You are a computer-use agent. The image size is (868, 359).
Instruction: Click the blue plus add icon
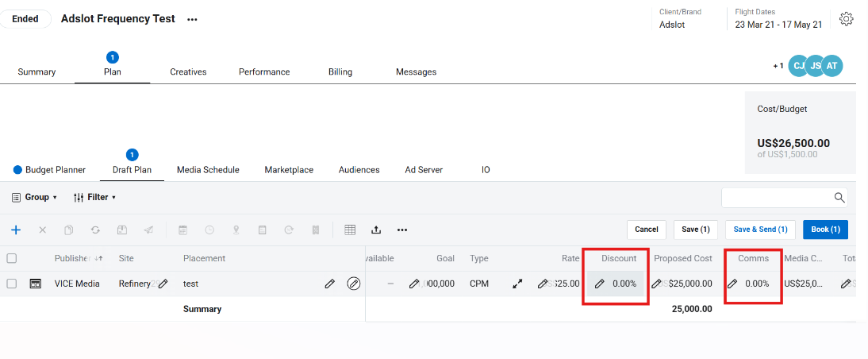click(x=16, y=230)
